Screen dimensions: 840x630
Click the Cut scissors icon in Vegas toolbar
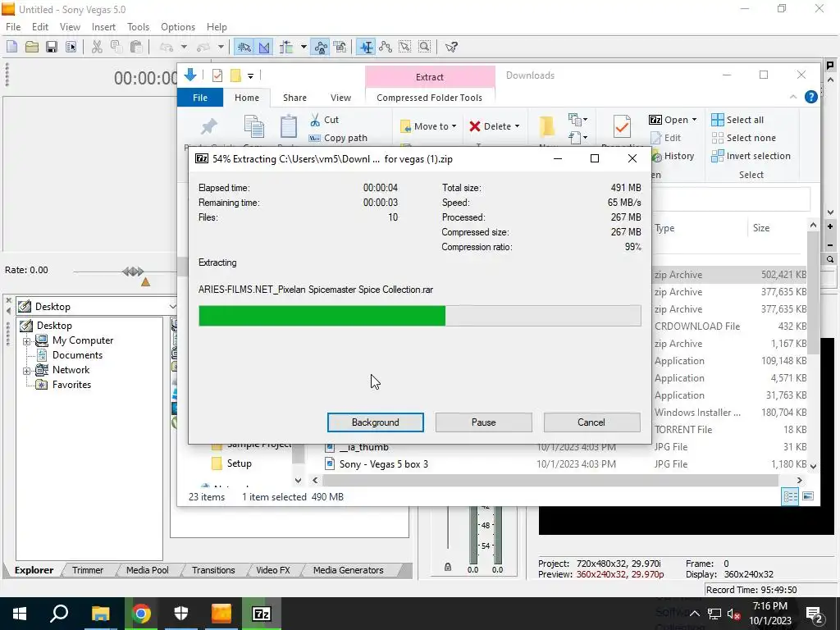coord(97,47)
